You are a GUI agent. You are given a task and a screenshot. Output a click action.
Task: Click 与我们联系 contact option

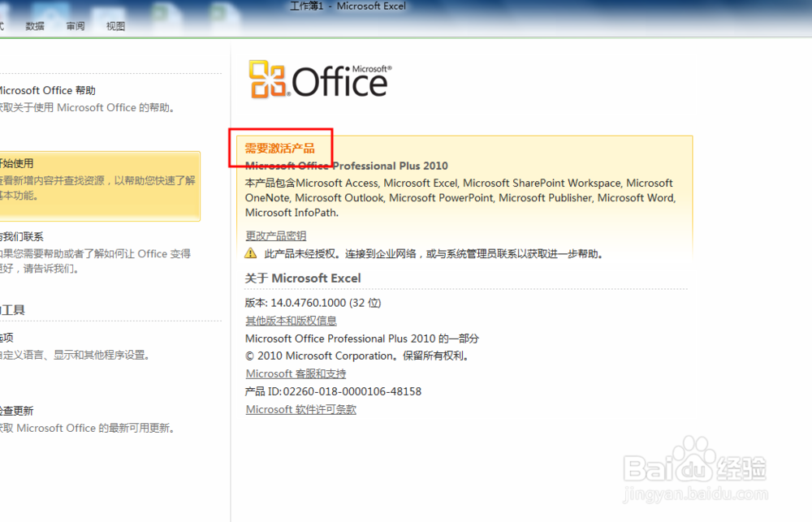(20, 235)
